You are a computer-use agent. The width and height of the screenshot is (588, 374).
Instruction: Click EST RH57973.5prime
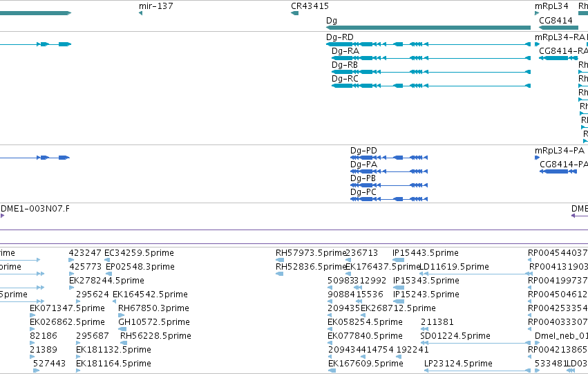[x=310, y=253]
